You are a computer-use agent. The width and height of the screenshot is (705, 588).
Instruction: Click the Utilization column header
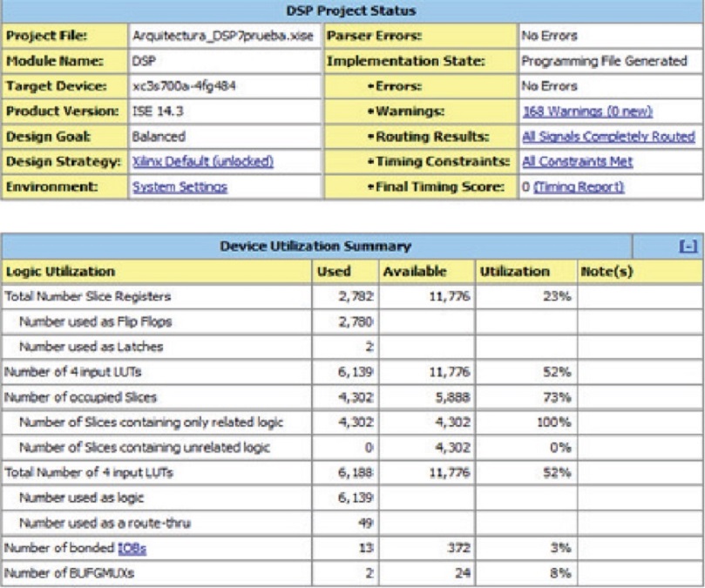tap(515, 272)
